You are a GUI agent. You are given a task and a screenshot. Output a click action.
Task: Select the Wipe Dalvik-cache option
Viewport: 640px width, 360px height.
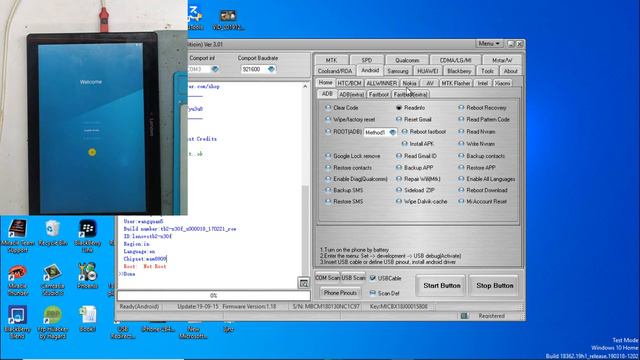[422, 202]
